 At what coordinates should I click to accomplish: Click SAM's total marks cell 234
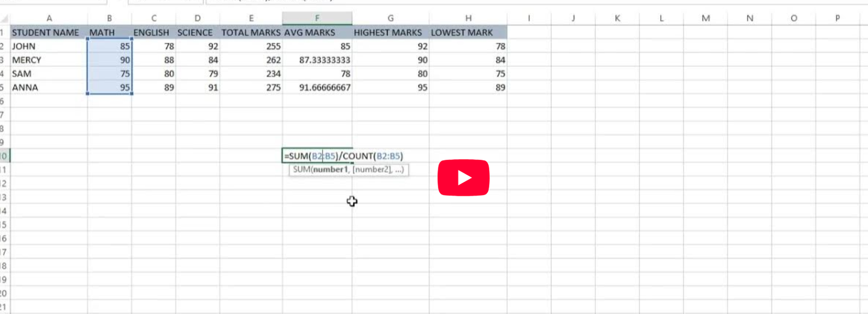pos(273,74)
